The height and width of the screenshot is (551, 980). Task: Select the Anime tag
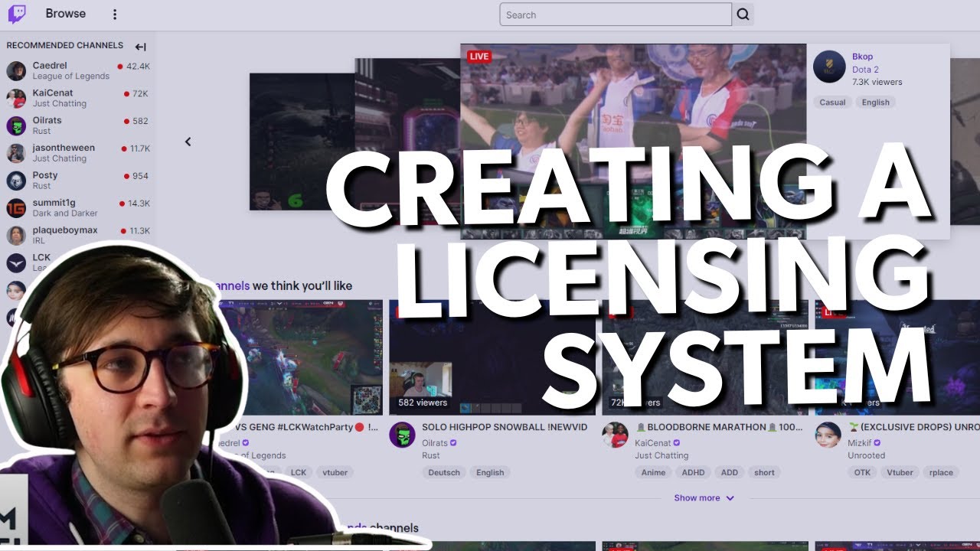pos(653,473)
